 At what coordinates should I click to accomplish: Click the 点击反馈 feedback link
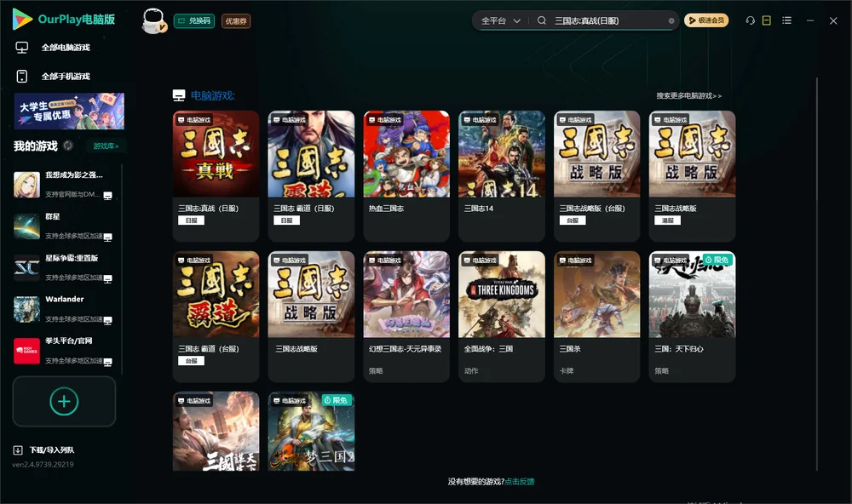pyautogui.click(x=520, y=481)
